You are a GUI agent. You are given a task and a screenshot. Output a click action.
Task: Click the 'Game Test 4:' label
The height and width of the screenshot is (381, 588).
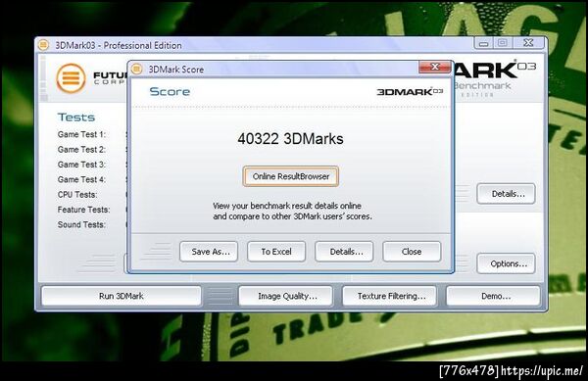tap(81, 179)
